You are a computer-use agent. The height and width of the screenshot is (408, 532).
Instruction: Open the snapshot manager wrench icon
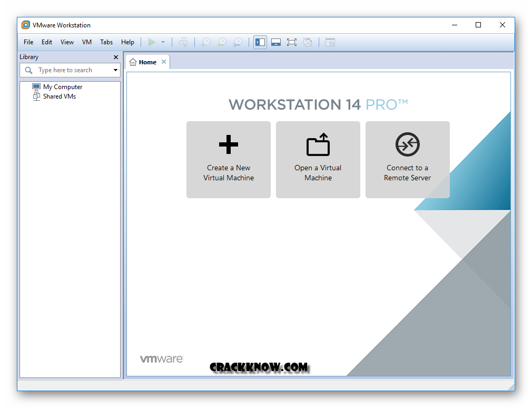(x=238, y=42)
